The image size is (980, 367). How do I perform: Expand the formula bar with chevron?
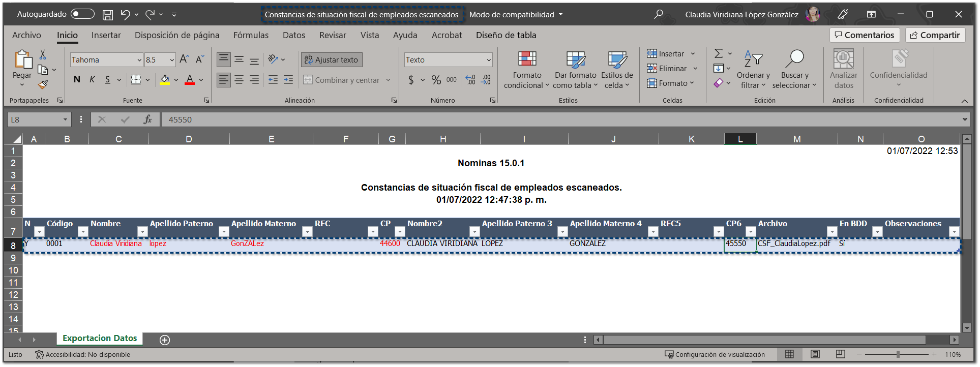click(x=965, y=119)
